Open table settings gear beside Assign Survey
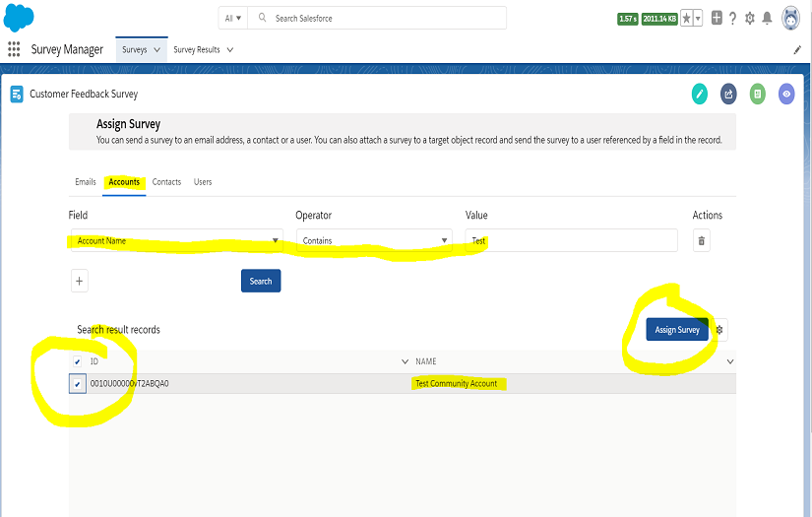The height and width of the screenshot is (517, 812). pos(719,330)
